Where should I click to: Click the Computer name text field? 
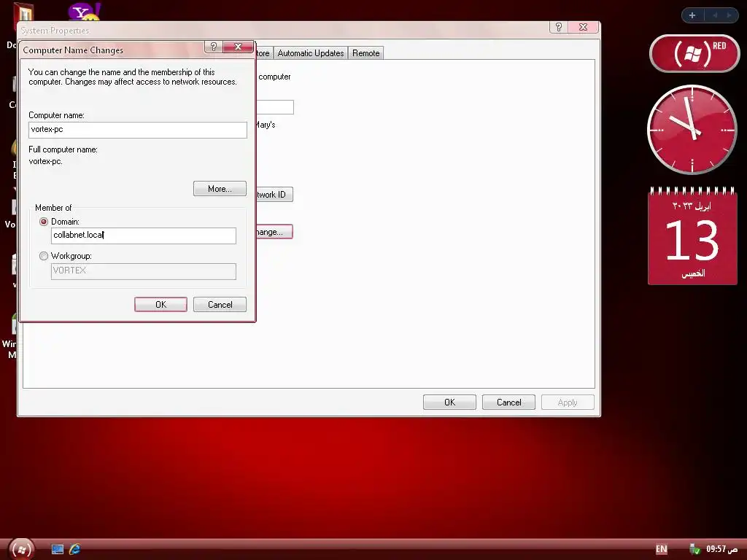(138, 130)
